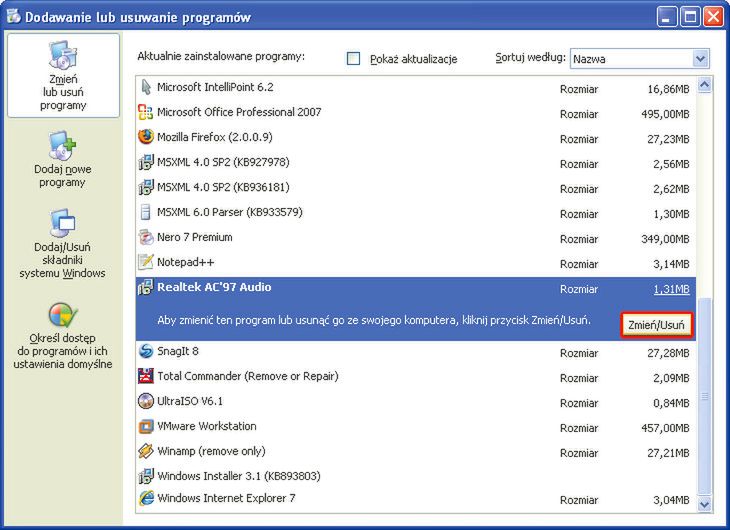Click the Microsoft IntelliPoint 6.2 mouse icon
The width and height of the screenshot is (730, 530).
(x=146, y=87)
